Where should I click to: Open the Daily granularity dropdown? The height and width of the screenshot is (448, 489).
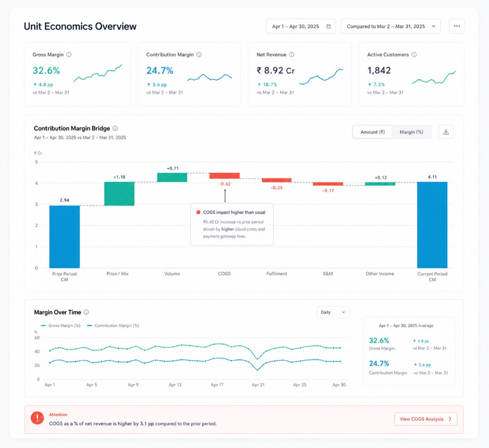333,312
